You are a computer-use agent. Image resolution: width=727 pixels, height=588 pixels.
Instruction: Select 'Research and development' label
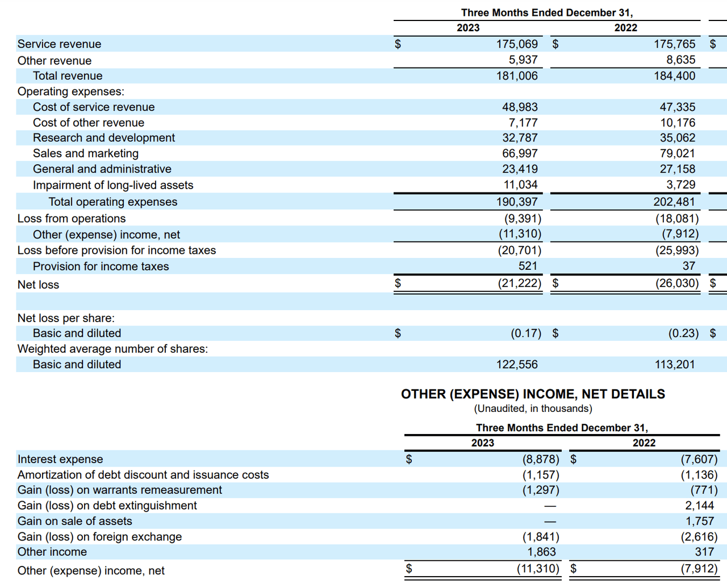pyautogui.click(x=104, y=137)
